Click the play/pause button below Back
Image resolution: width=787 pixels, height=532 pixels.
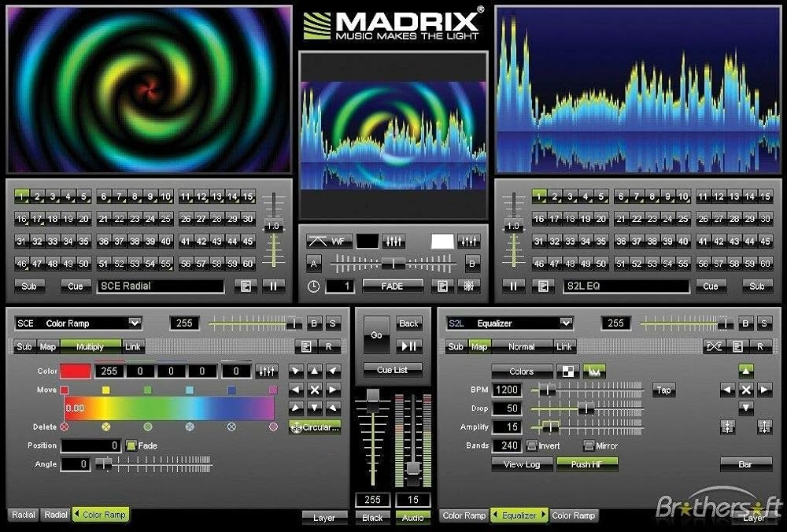[x=409, y=345]
